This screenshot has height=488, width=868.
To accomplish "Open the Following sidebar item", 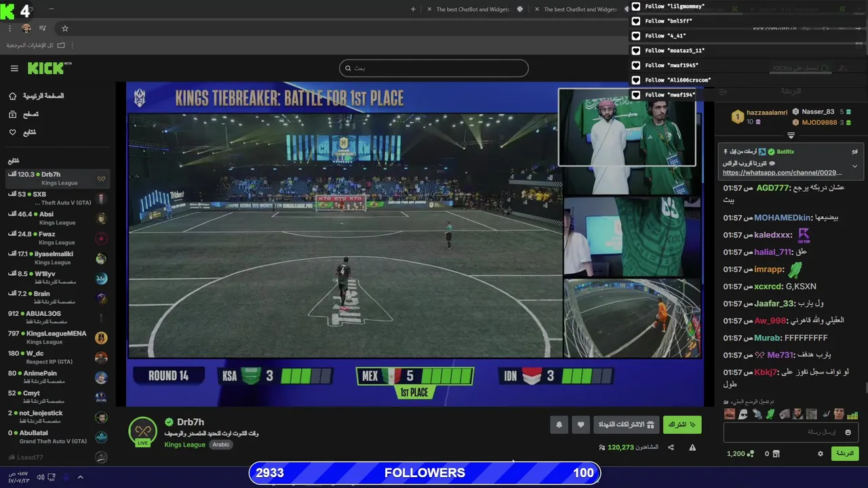I will (22, 132).
